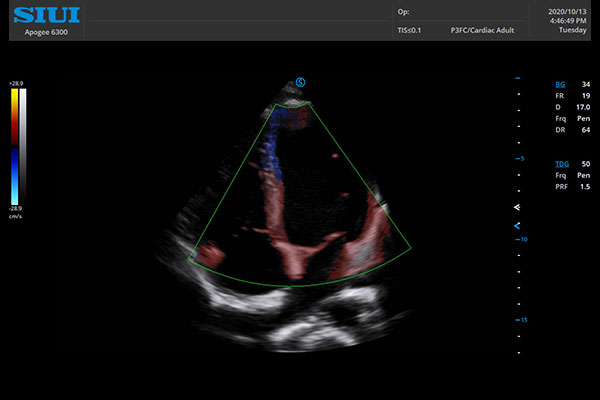
Task: Click the cm/s unit label
Action: [15, 217]
